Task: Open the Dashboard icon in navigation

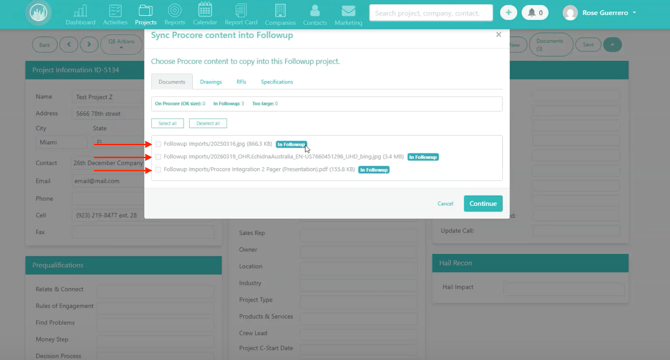Action: (80, 15)
